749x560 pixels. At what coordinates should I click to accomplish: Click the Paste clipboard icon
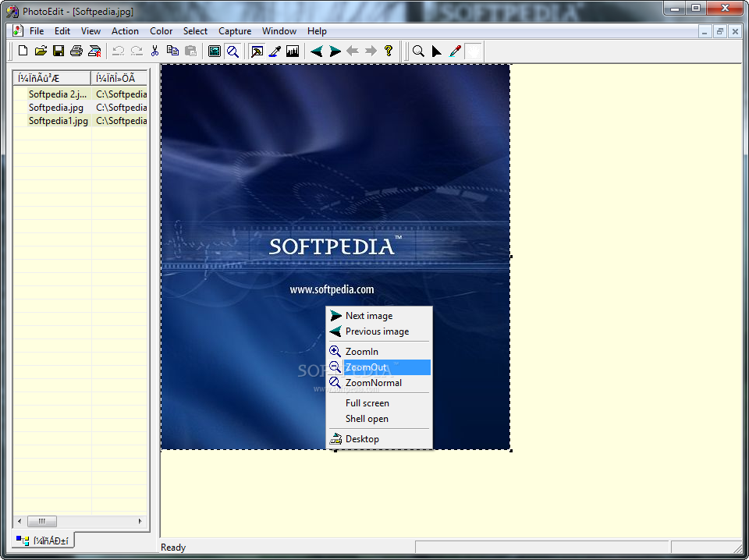pos(190,51)
